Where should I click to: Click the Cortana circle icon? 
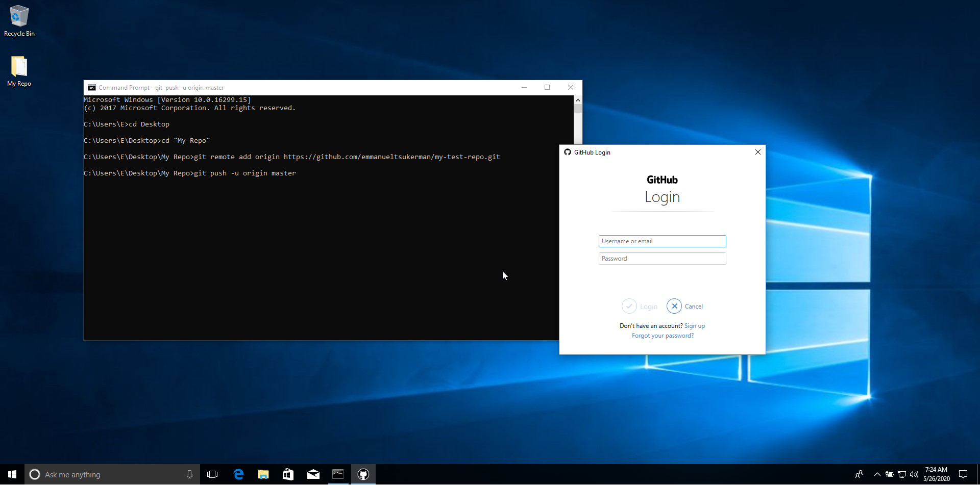[x=35, y=474]
